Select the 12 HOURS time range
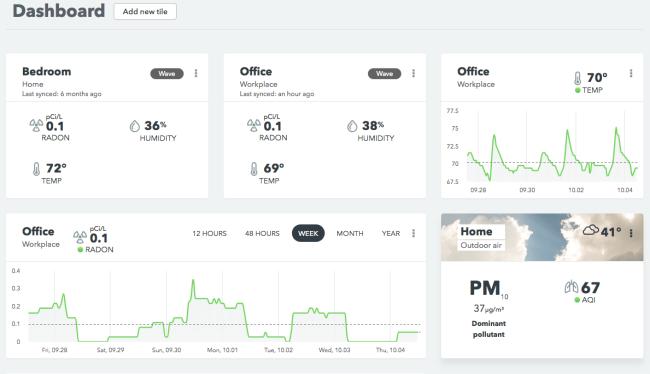The width and height of the screenshot is (650, 374). (x=209, y=233)
